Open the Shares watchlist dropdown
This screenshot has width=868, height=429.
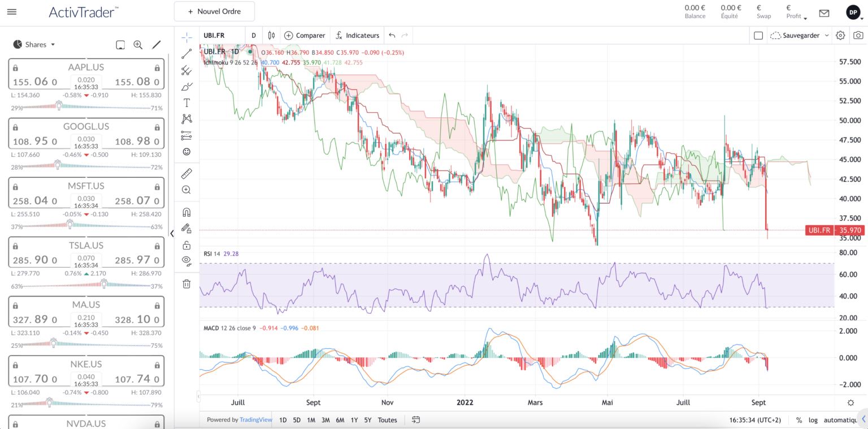click(34, 44)
